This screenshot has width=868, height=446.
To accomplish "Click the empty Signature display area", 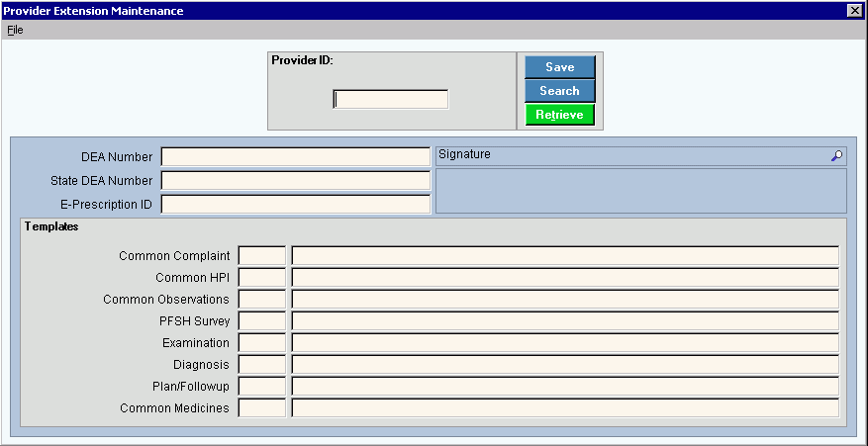I will tap(640, 191).
